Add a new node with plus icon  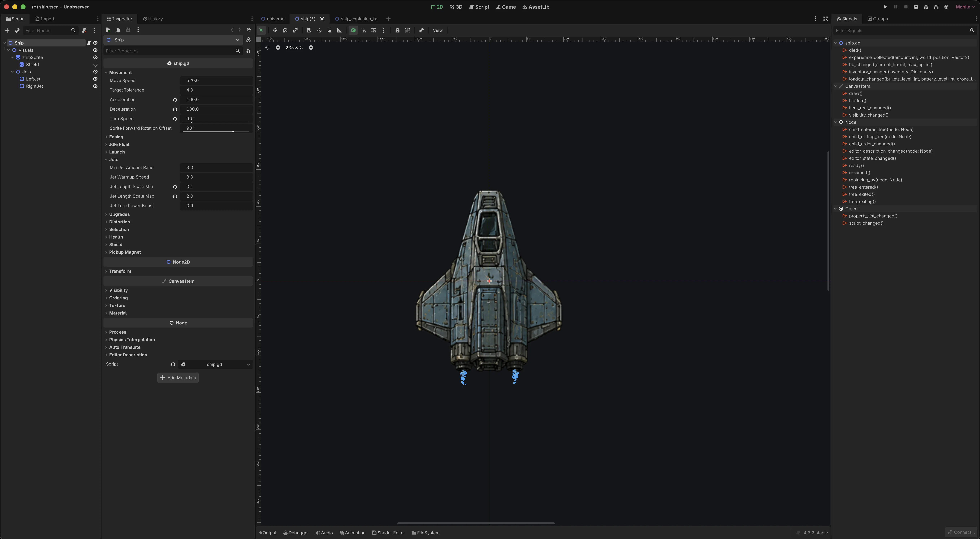point(7,30)
